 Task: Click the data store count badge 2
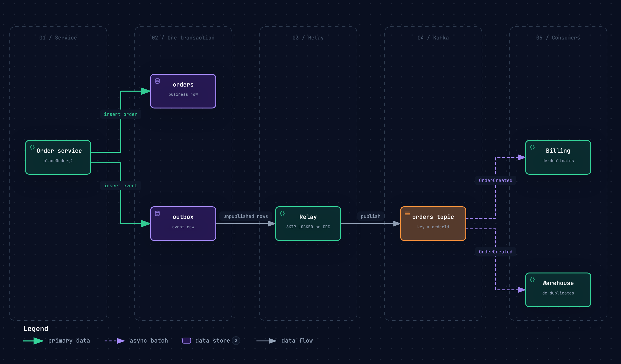(236, 340)
